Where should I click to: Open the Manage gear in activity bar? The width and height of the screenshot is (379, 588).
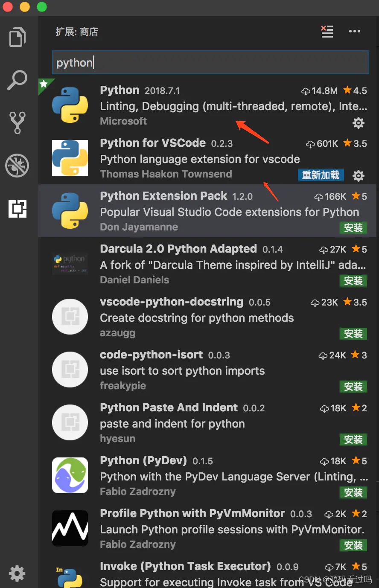(17, 573)
